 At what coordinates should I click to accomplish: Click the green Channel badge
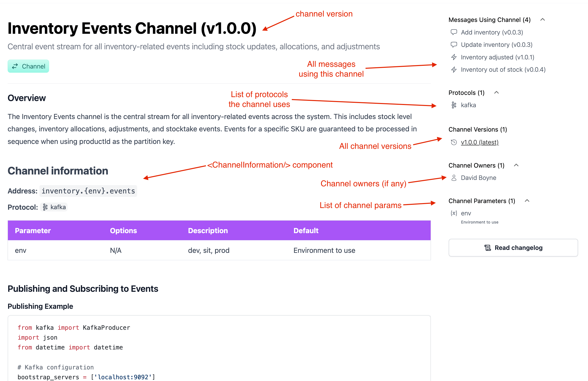click(x=28, y=66)
